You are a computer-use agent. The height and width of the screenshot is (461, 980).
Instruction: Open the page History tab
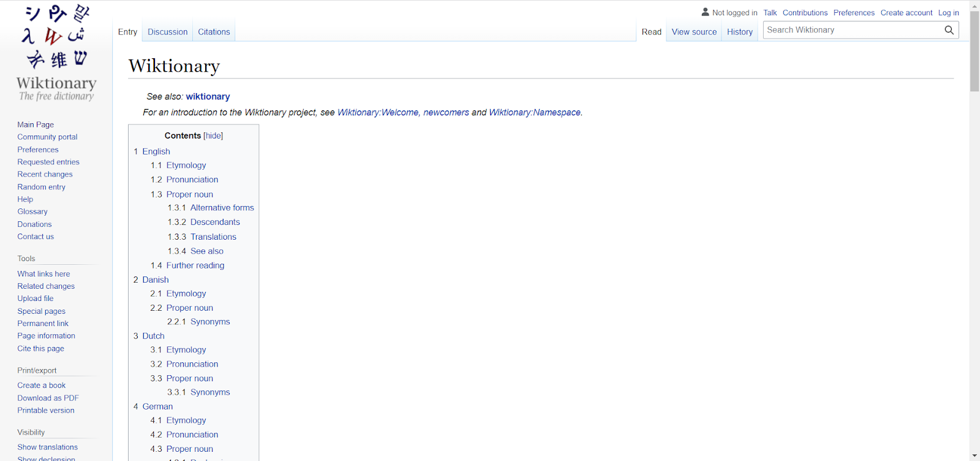(739, 32)
